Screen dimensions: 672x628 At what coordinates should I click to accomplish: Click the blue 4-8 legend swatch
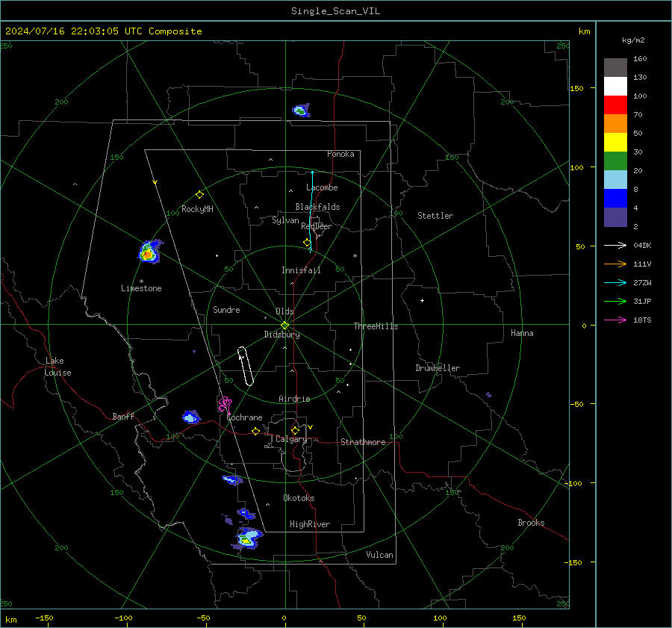click(x=615, y=199)
